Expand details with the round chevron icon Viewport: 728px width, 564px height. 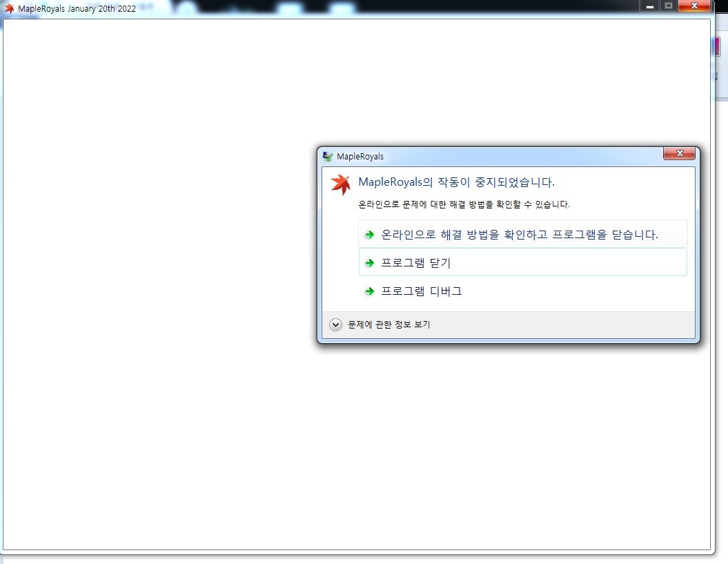click(x=335, y=324)
